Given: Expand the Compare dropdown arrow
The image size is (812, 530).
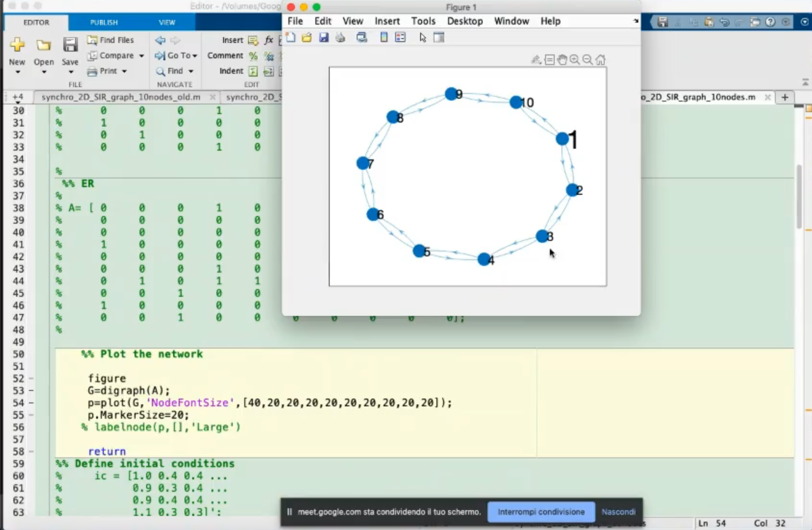Looking at the screenshot, I should [x=142, y=56].
